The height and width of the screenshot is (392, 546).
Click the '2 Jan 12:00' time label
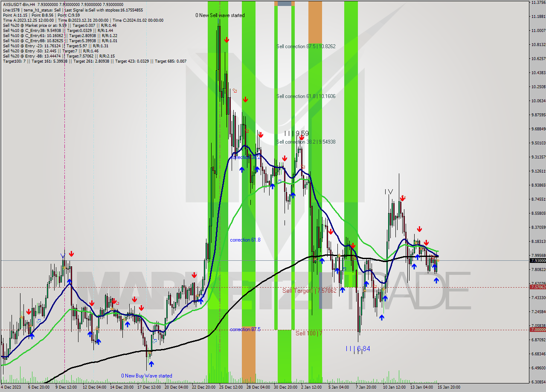click(311, 387)
